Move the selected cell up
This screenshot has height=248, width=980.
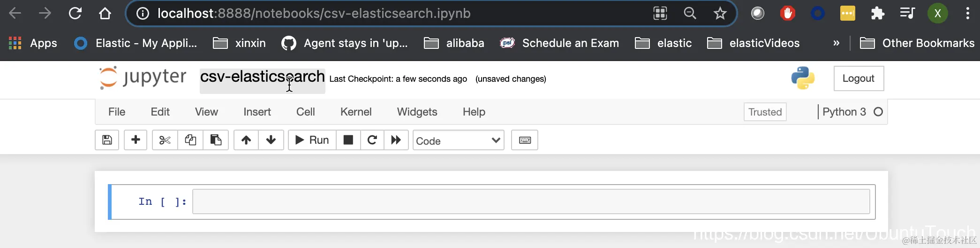(246, 140)
